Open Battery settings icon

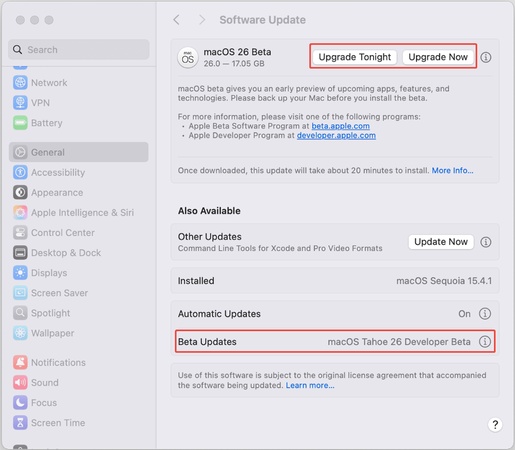pos(20,123)
